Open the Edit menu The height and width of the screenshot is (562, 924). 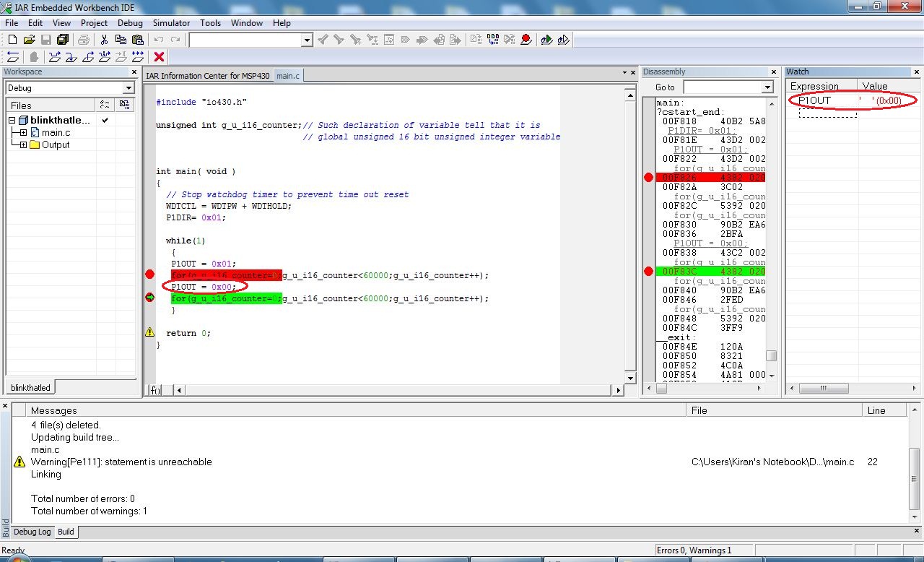(35, 22)
